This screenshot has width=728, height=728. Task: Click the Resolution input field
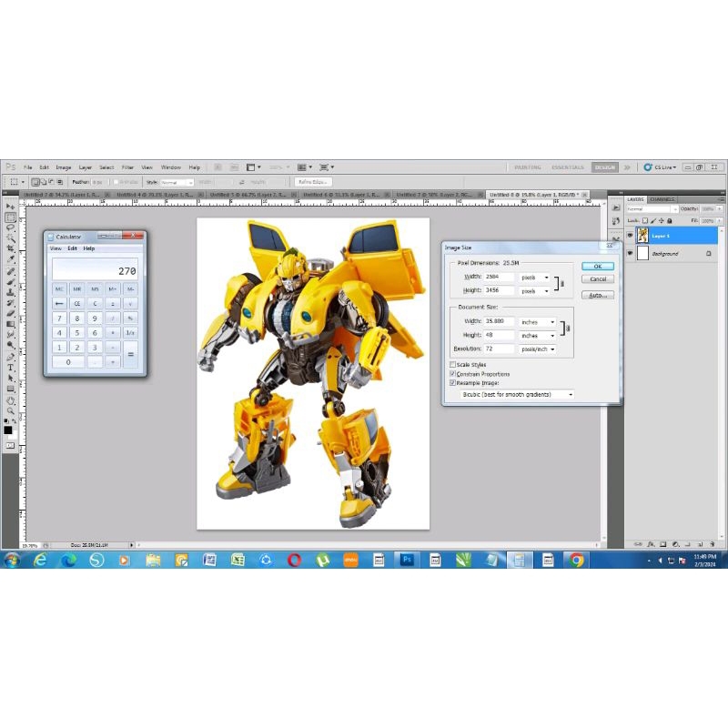(x=499, y=349)
